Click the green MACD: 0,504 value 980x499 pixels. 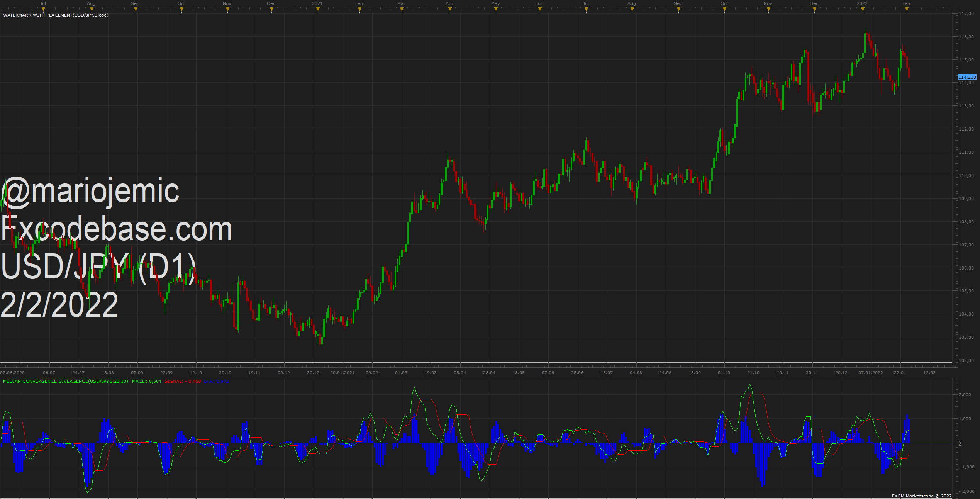147,381
